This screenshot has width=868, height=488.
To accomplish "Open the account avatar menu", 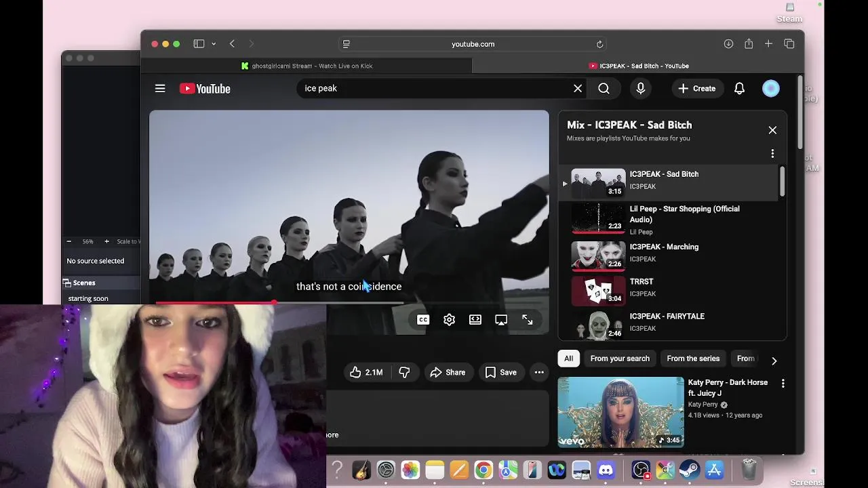I will click(x=771, y=88).
